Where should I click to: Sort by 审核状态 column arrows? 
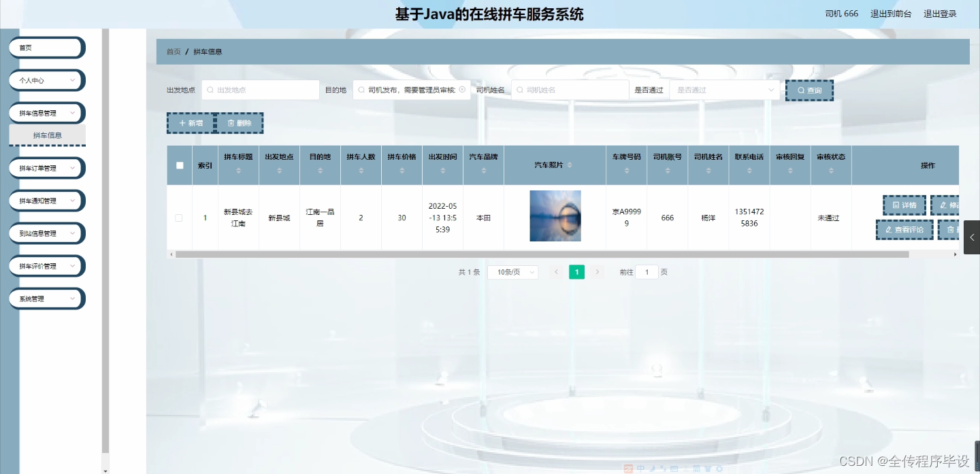830,171
